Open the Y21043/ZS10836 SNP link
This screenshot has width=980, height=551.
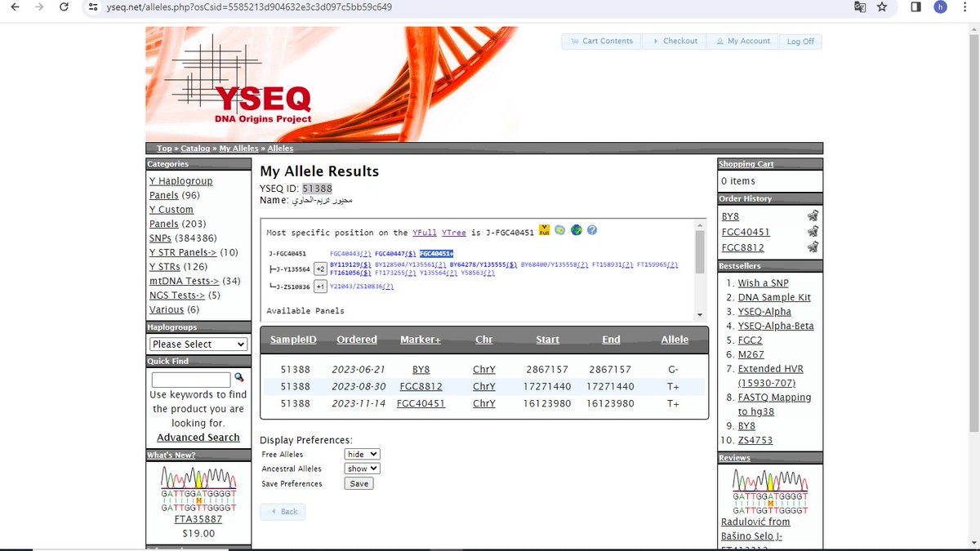point(363,287)
